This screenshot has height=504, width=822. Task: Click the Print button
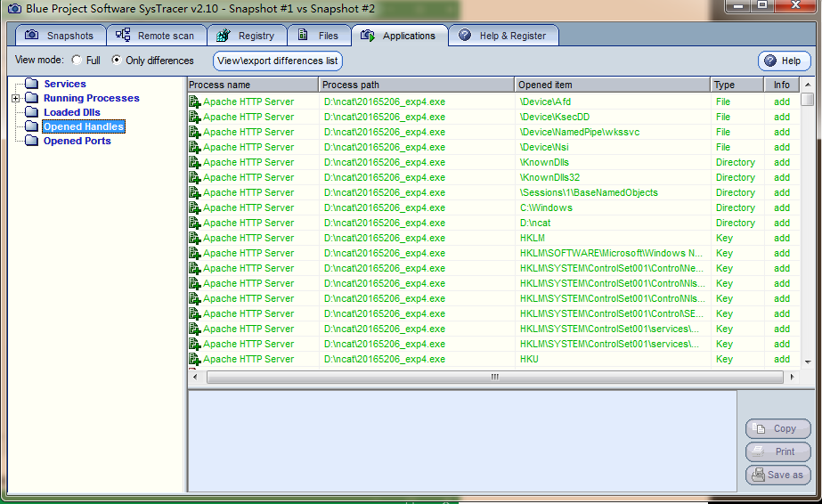tap(778, 451)
